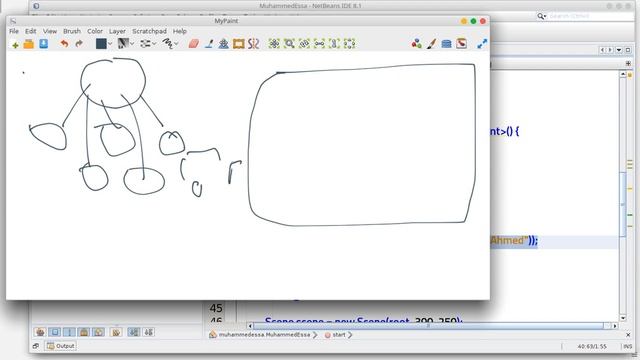Toggle the small paintbrush mode beside the eraser

point(209,44)
